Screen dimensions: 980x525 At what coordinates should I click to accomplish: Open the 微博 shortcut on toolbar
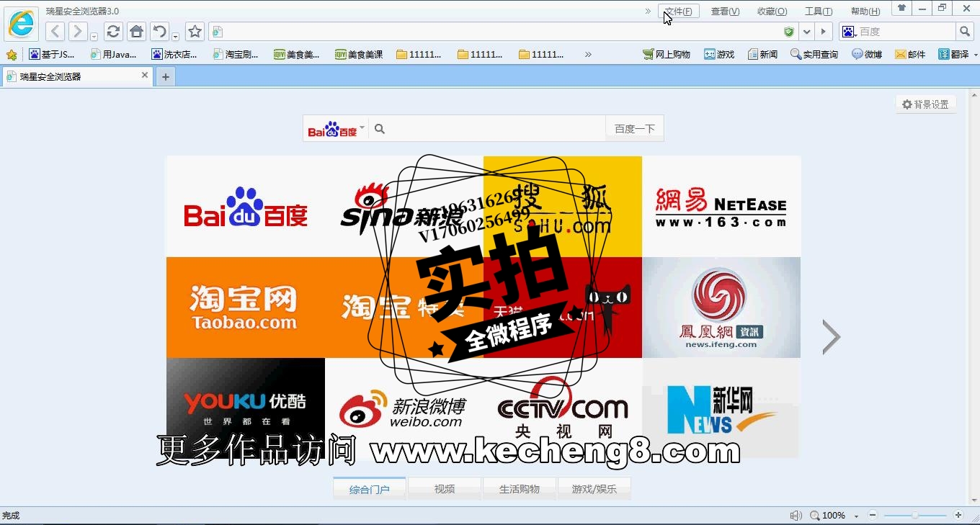(867, 55)
